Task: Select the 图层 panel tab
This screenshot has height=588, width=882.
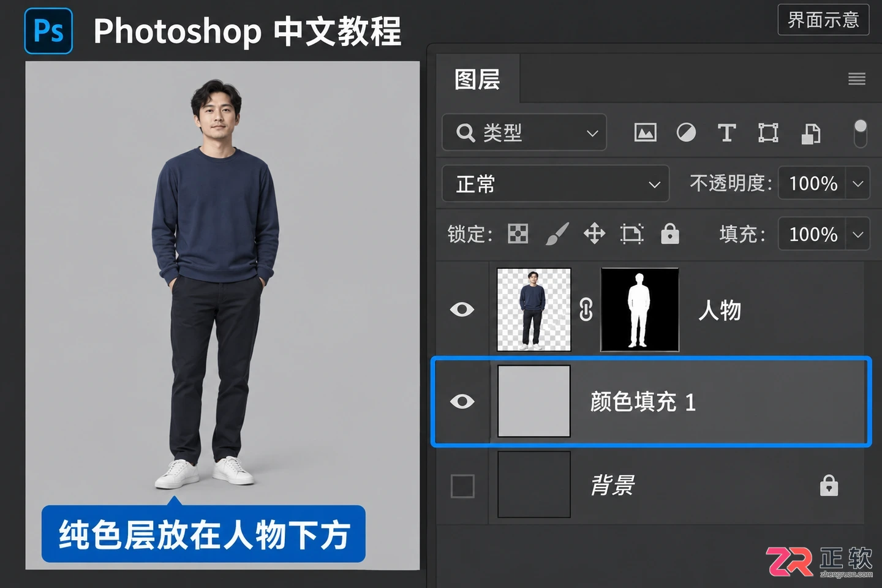Action: coord(478,79)
